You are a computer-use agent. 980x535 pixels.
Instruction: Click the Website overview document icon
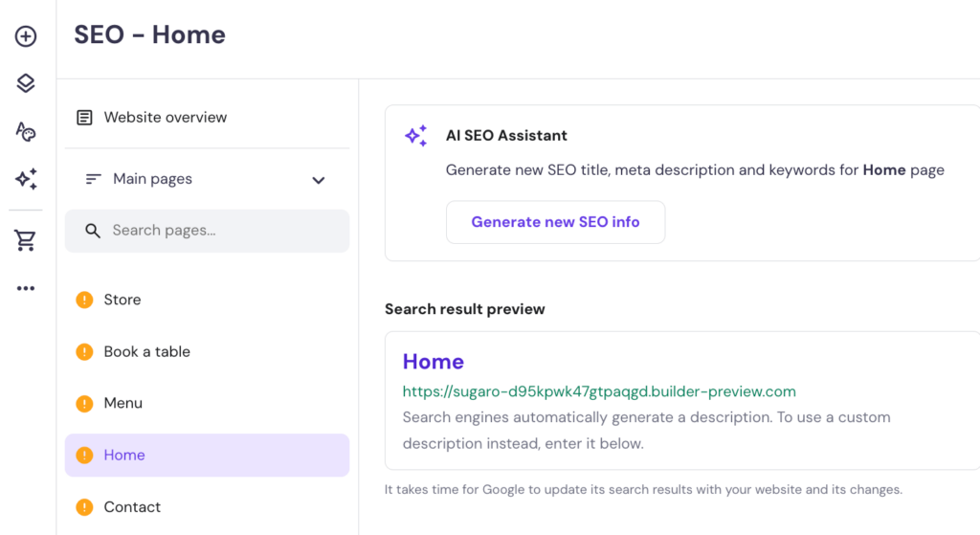pyautogui.click(x=85, y=118)
